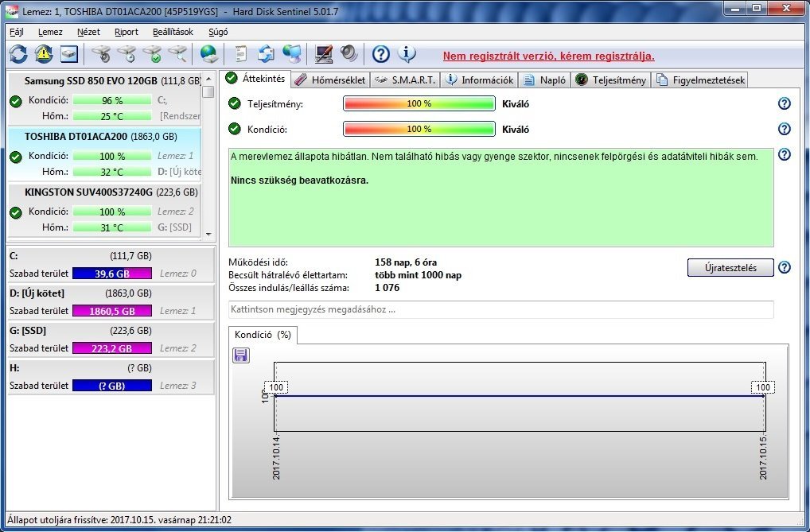
Task: Click the Kondíció 100 % gradient bar
Action: coord(419,129)
